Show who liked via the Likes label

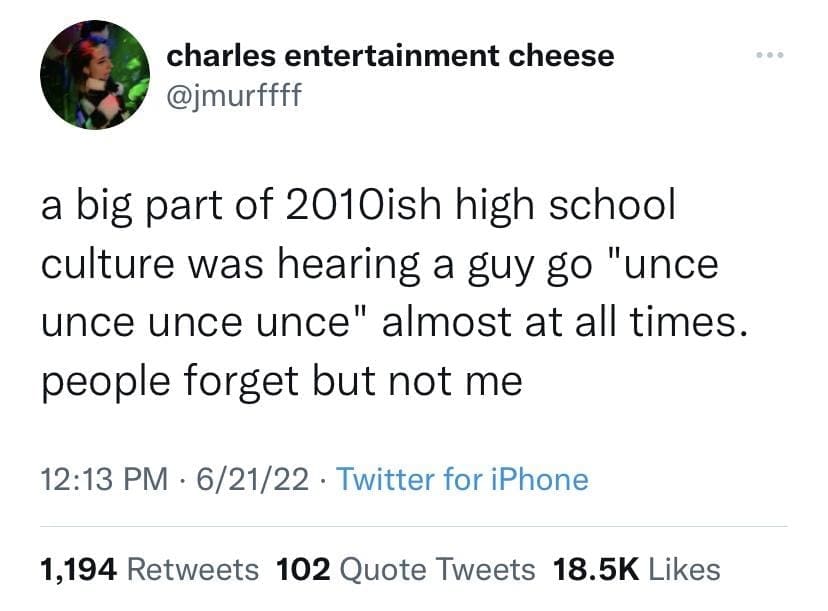point(684,569)
